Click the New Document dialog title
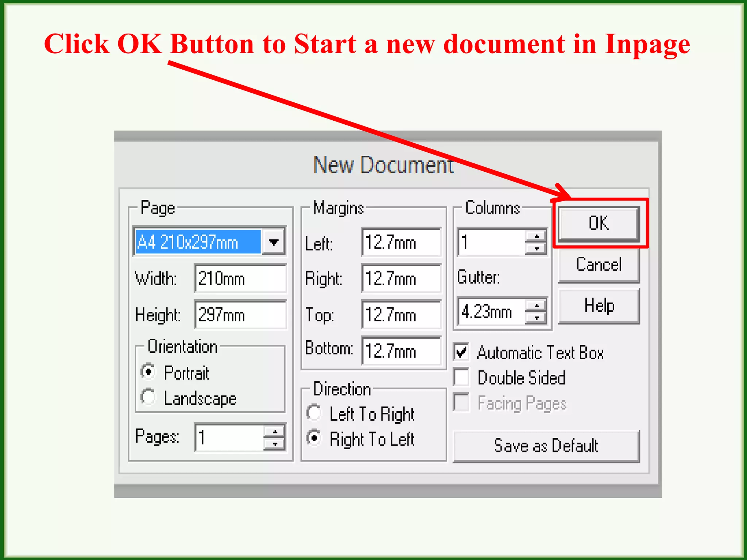Image resolution: width=747 pixels, height=560 pixels. click(383, 165)
